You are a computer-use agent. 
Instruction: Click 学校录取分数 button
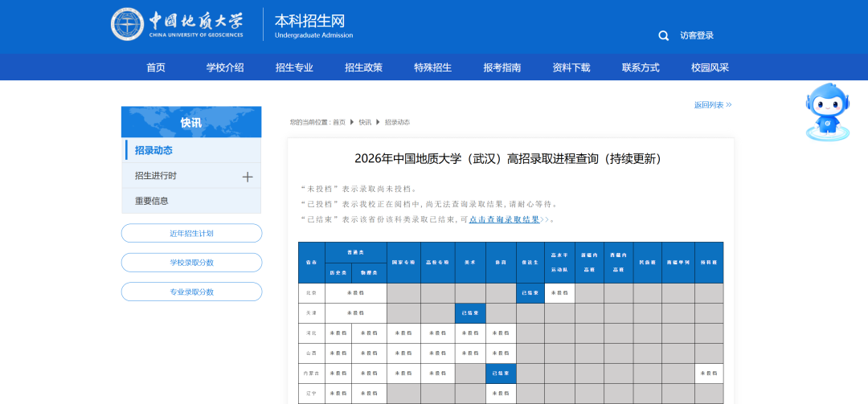[191, 263]
